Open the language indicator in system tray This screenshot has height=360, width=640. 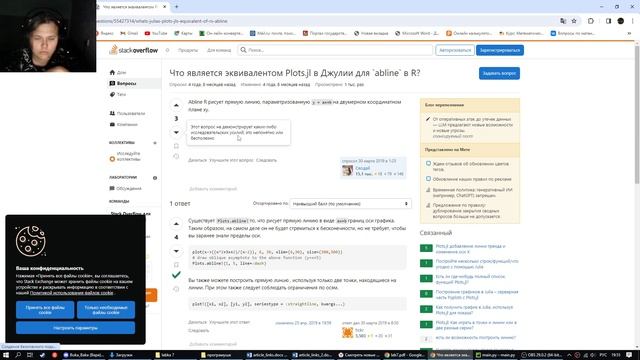tap(602, 355)
